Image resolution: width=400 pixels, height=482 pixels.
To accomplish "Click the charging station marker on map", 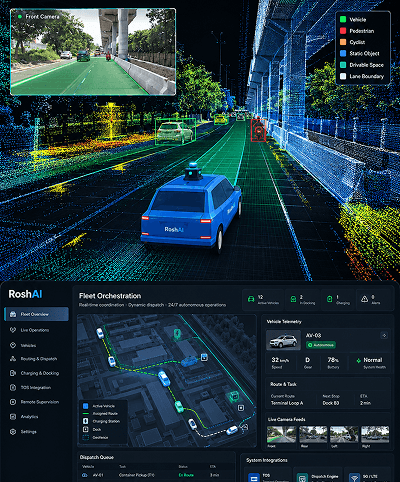I will click(x=177, y=334).
